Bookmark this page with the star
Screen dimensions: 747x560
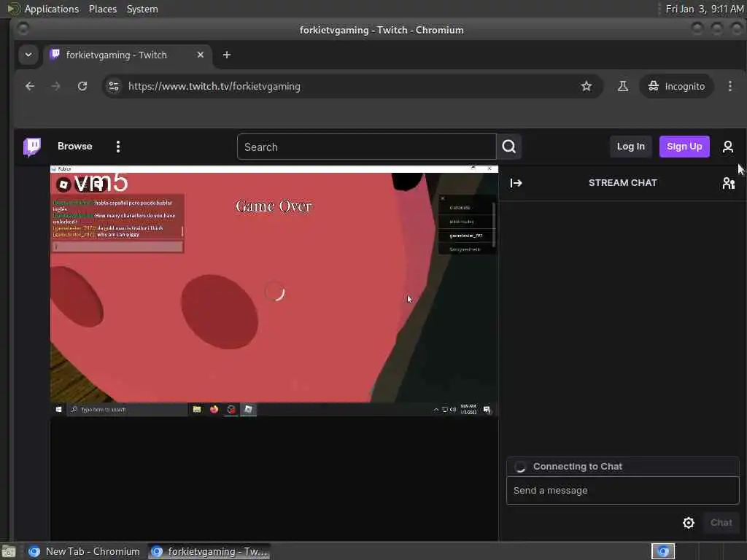[x=586, y=86]
